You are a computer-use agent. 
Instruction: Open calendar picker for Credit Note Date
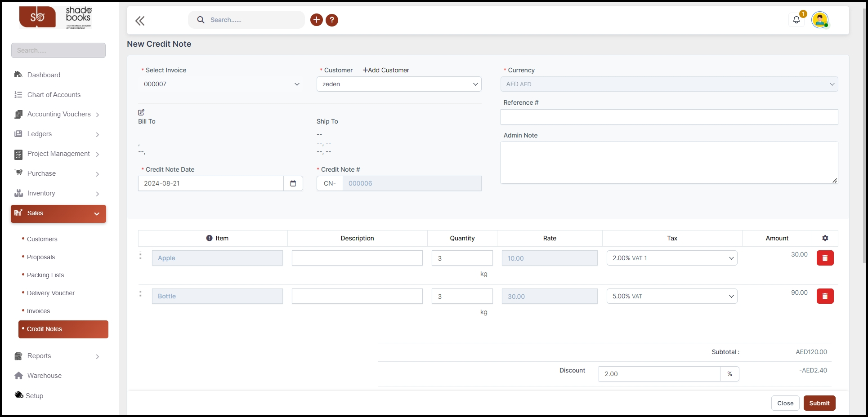coord(293,183)
